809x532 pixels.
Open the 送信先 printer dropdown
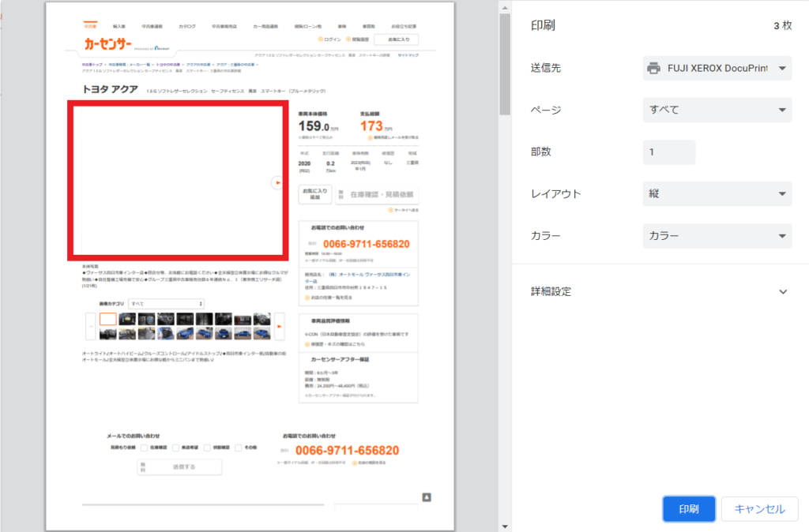tap(717, 69)
